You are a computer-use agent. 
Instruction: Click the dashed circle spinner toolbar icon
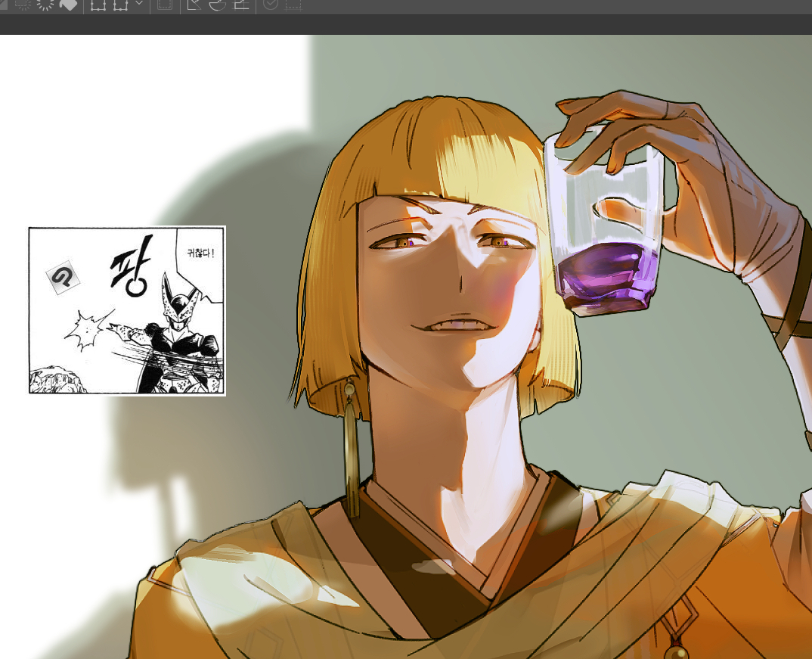point(45,5)
